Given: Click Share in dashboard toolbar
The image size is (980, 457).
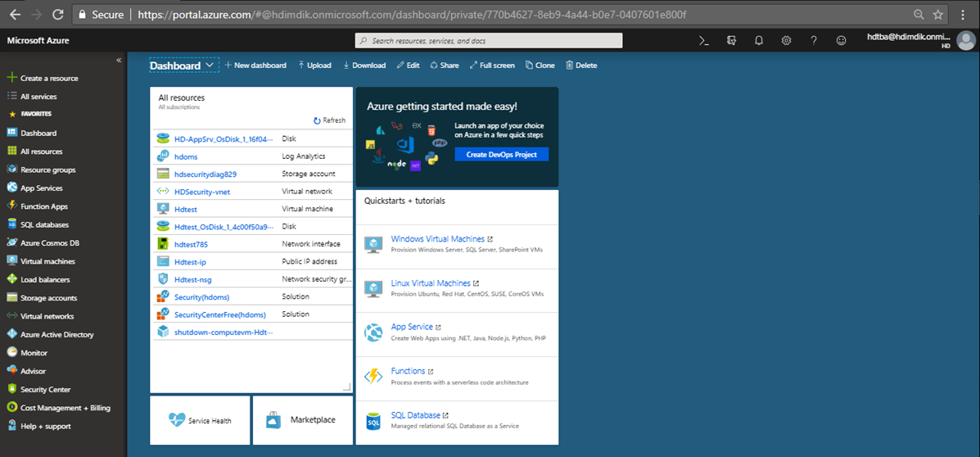Looking at the screenshot, I should (x=445, y=65).
